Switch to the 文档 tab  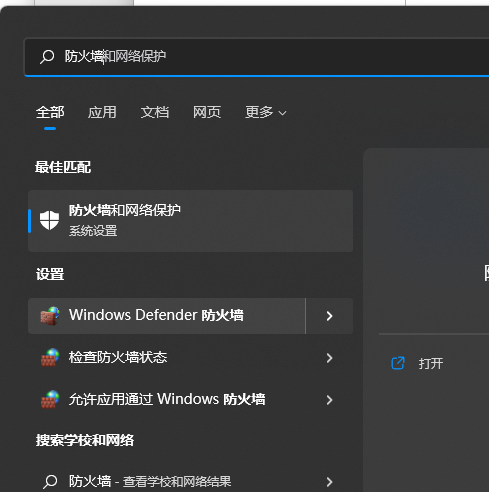155,112
